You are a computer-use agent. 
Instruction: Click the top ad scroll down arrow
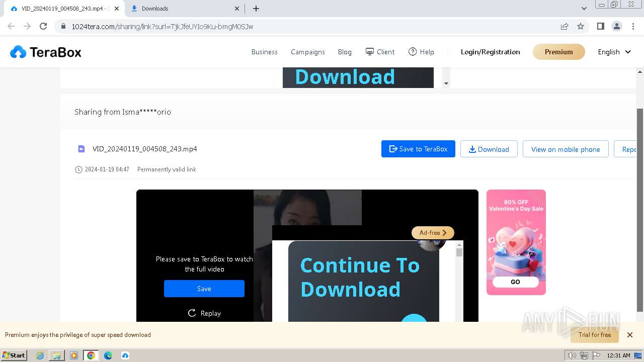coord(446,83)
